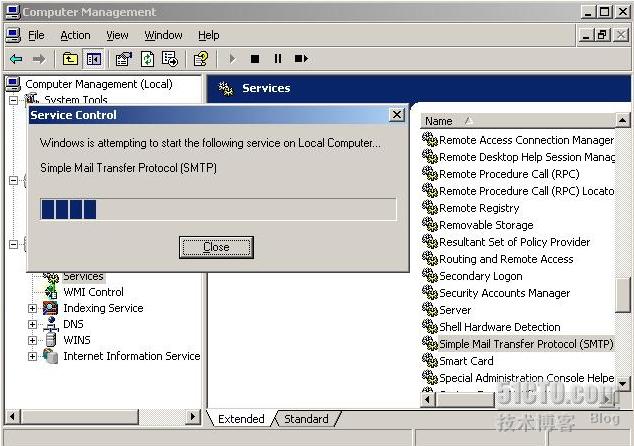The height and width of the screenshot is (446, 634).
Task: Open the Properties toolbar icon
Action: [x=124, y=59]
